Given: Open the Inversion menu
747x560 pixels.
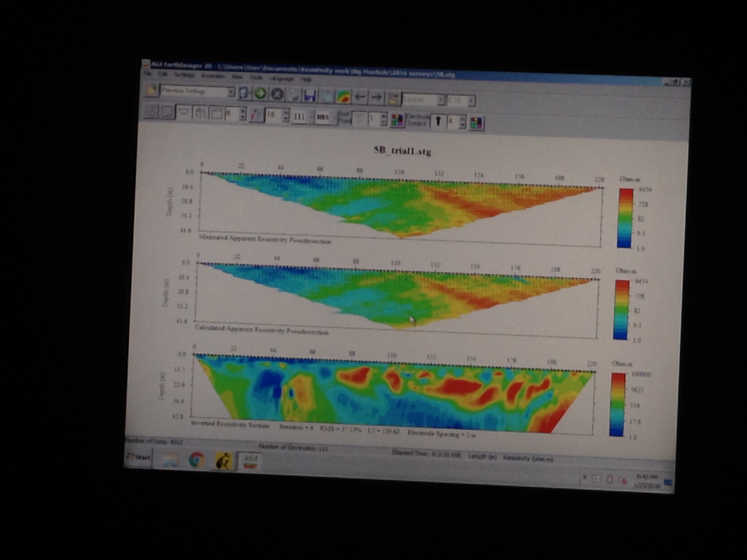Looking at the screenshot, I should point(213,76).
